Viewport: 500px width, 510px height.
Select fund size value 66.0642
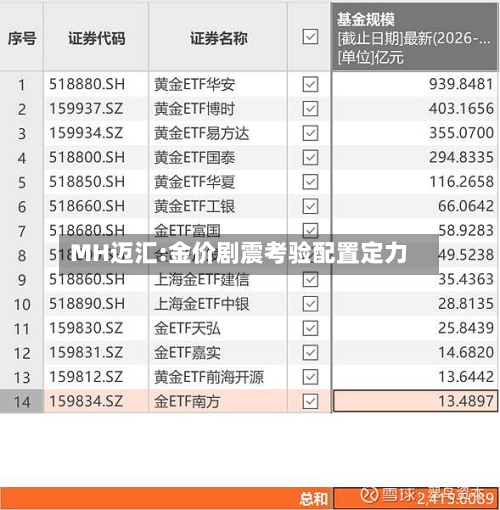466,206
